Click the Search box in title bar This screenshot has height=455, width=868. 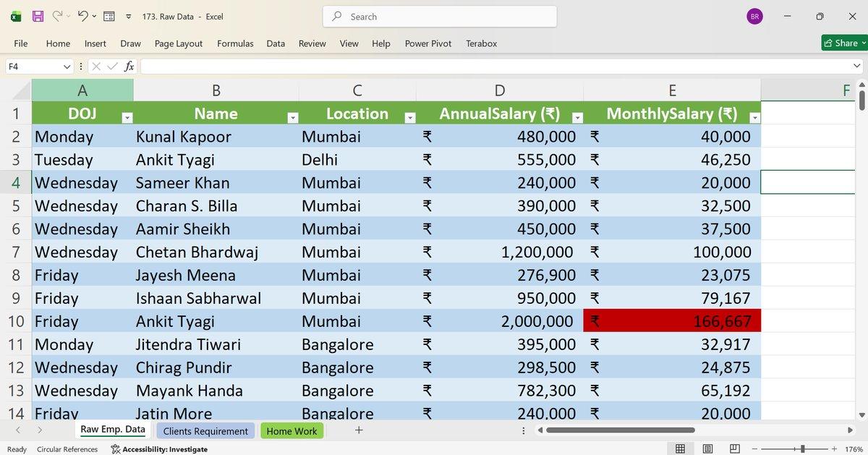pos(440,17)
